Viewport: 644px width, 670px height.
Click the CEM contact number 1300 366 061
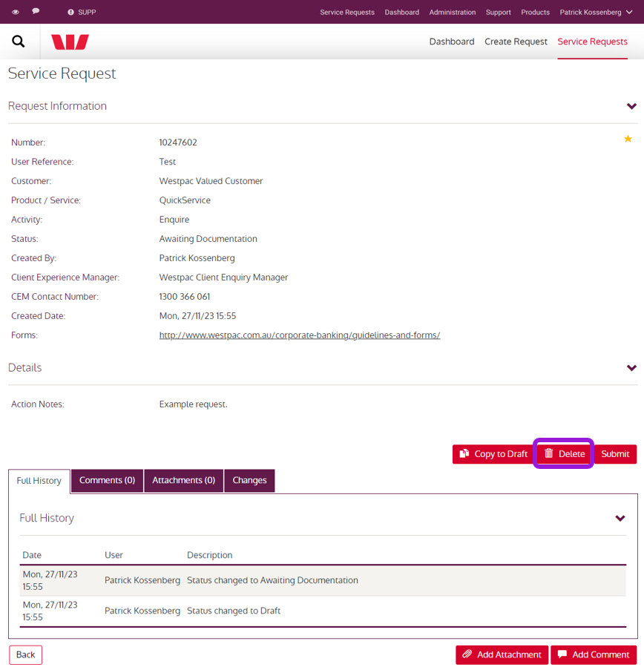click(x=185, y=297)
